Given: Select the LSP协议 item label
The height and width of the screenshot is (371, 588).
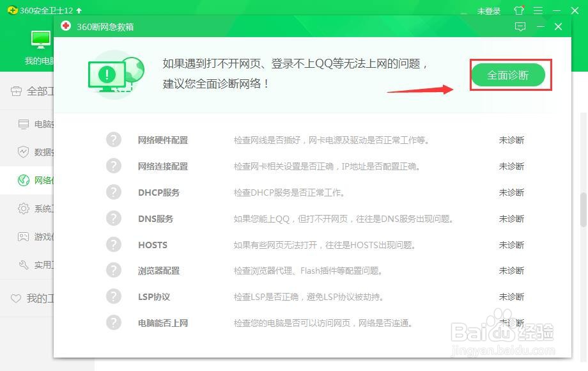Looking at the screenshot, I should point(154,297).
